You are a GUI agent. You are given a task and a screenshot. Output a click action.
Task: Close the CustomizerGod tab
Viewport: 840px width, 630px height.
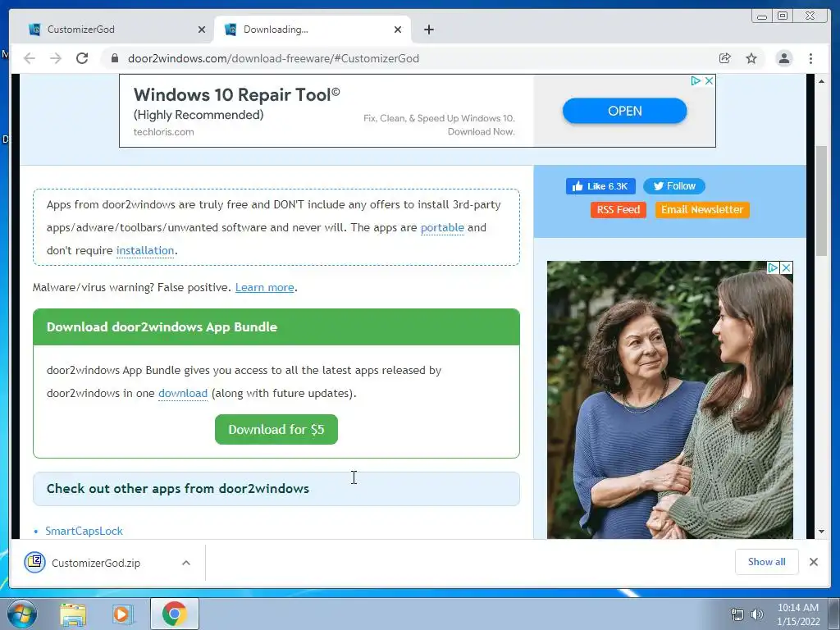point(202,30)
